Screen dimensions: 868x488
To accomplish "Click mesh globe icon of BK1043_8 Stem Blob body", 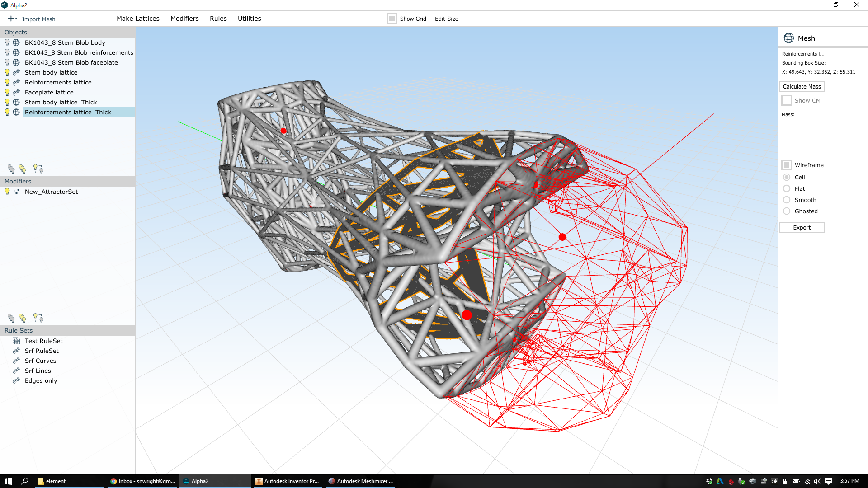I will [x=16, y=42].
